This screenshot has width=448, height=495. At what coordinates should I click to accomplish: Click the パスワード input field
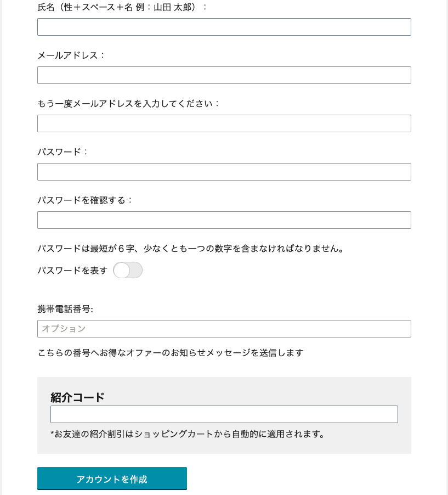click(224, 172)
